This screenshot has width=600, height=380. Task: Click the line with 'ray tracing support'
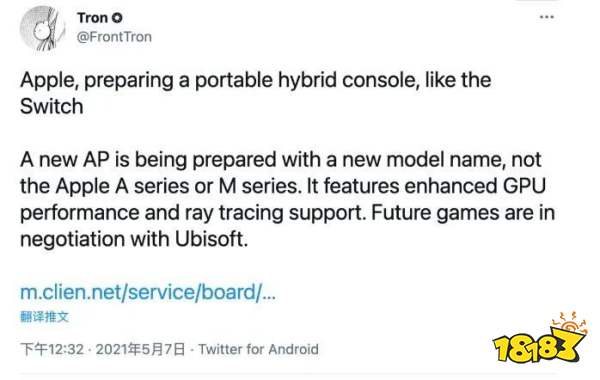point(287,213)
